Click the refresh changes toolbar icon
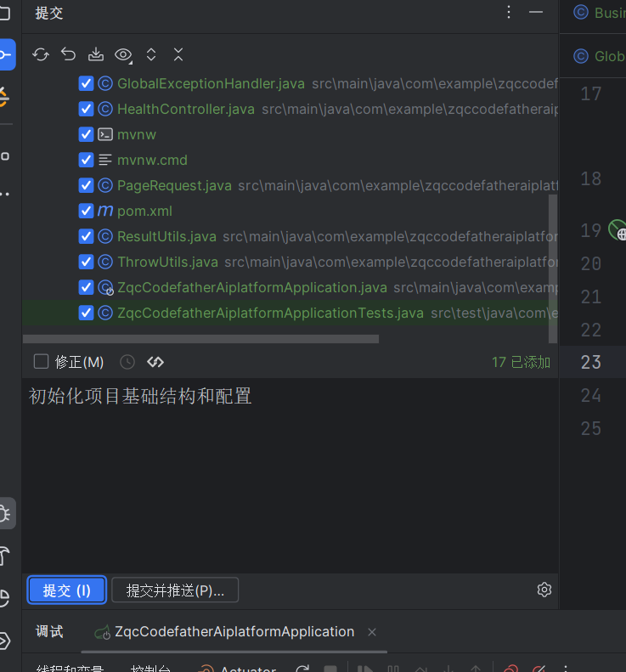The width and height of the screenshot is (626, 672). (41, 55)
